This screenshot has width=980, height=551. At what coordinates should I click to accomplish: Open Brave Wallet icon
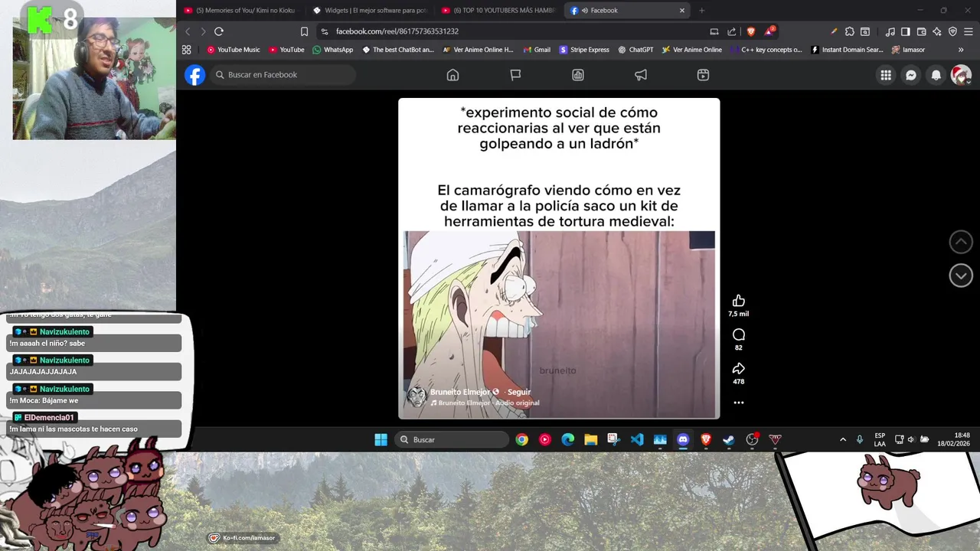click(x=921, y=31)
